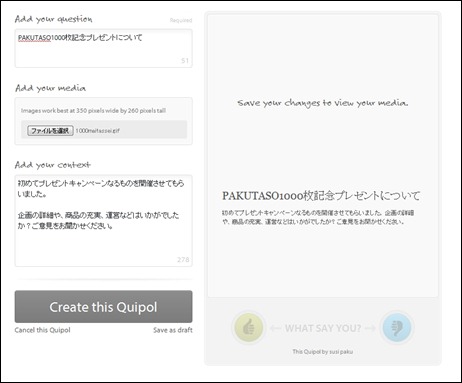Click the WHAT SAY YOU? label

(323, 328)
